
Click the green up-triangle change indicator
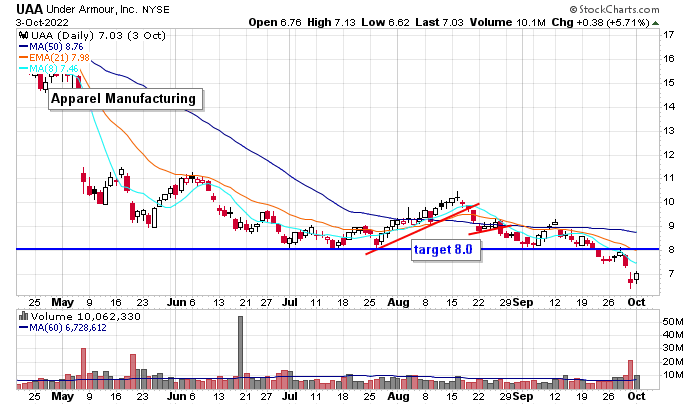coord(655,23)
